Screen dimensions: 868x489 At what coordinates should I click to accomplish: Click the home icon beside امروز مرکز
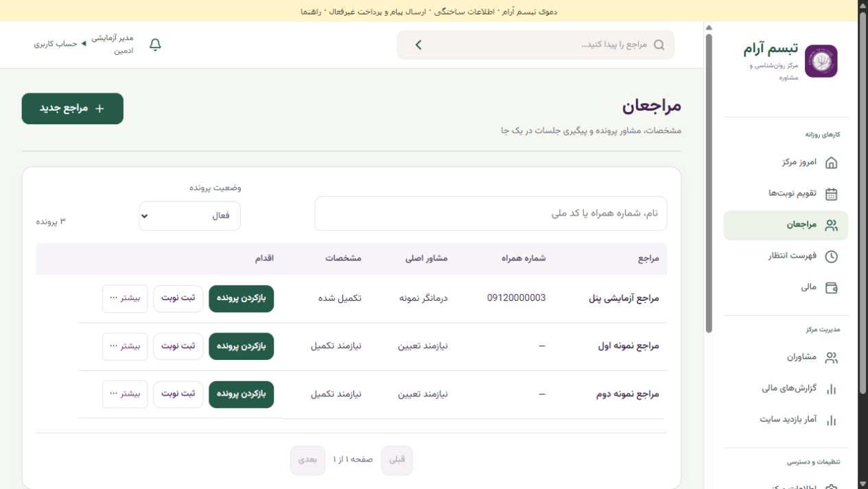click(x=831, y=163)
